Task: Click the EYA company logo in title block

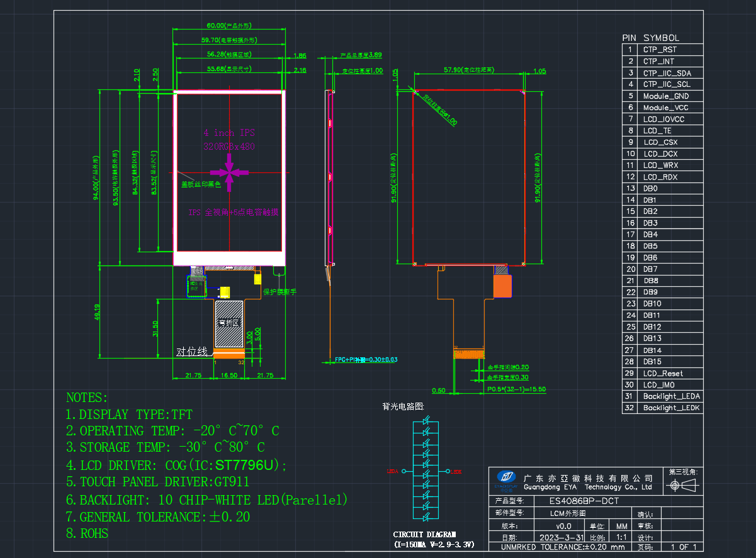Action: 507,481
